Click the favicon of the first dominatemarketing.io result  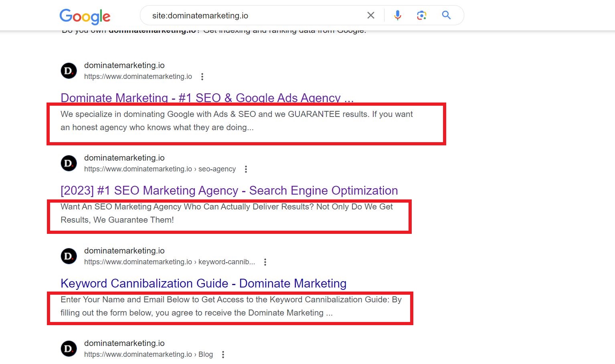click(69, 71)
